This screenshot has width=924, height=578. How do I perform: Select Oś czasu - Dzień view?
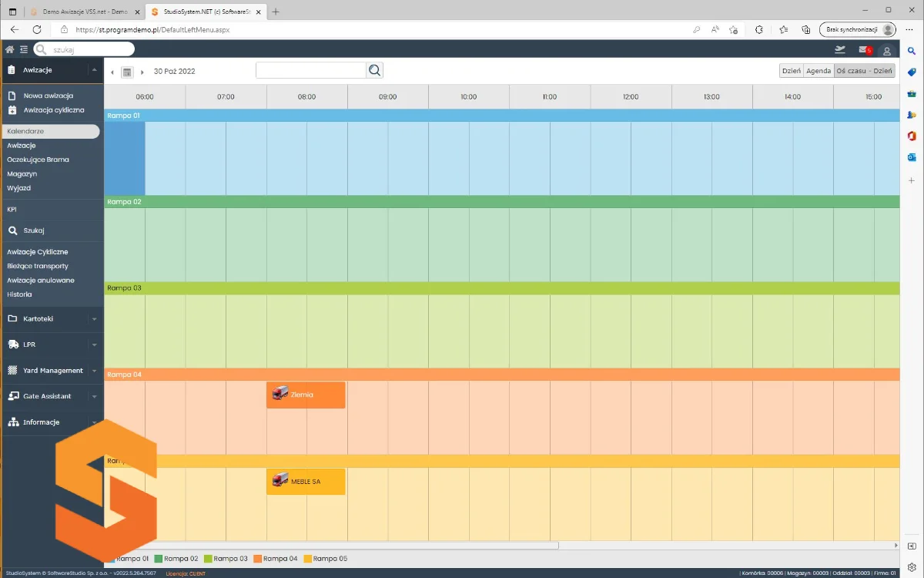point(864,71)
